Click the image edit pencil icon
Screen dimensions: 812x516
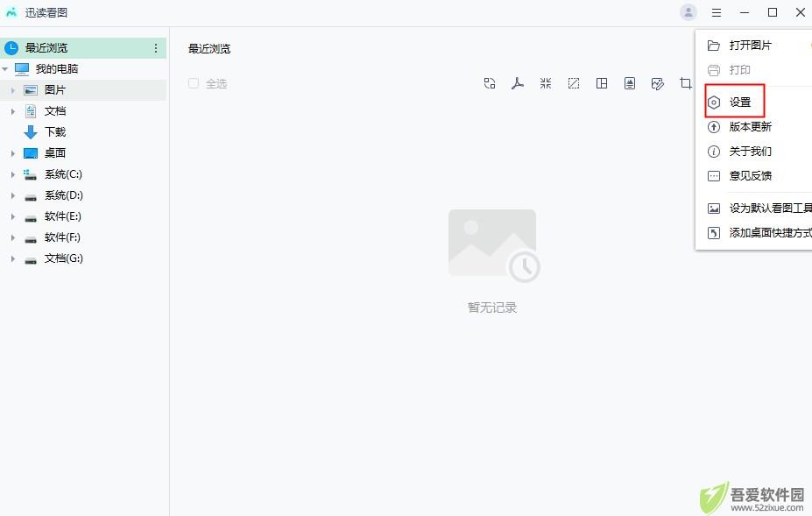point(657,83)
